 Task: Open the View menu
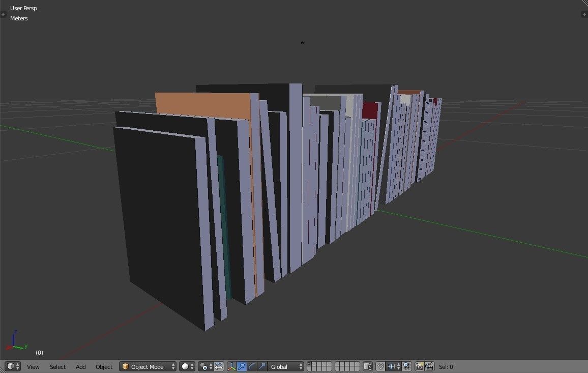pos(33,367)
